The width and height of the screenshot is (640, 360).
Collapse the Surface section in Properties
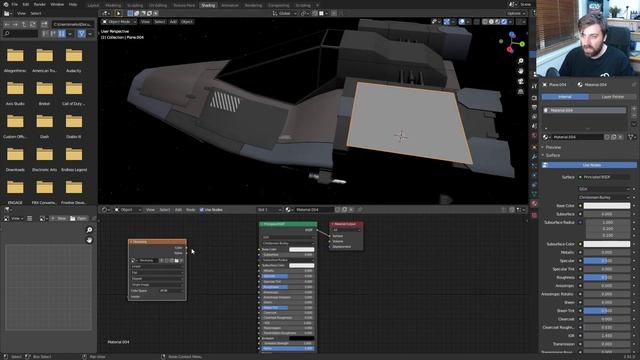tap(553, 155)
